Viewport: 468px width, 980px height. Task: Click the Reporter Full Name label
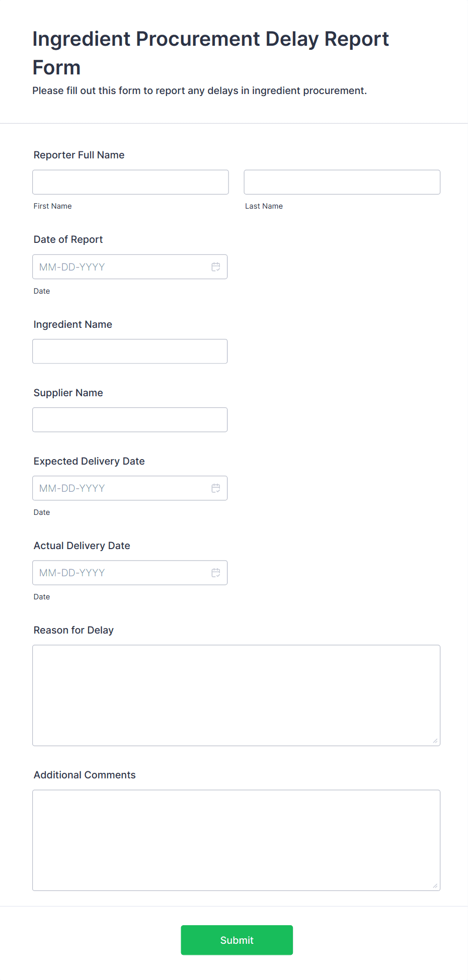[x=79, y=155]
